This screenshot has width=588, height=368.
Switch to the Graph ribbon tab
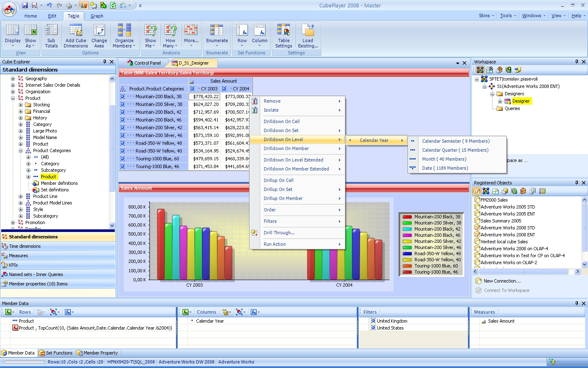[x=97, y=16]
